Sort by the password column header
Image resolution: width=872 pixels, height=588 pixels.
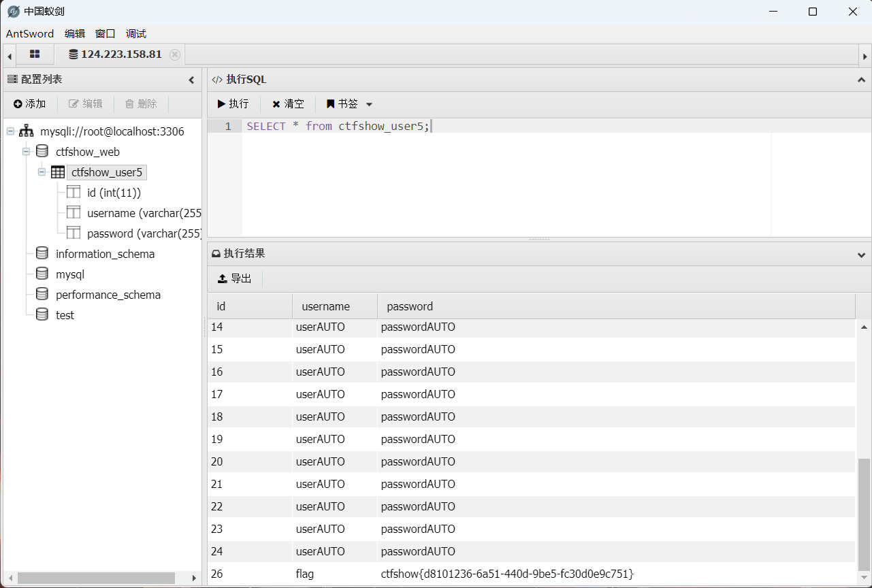coord(616,306)
